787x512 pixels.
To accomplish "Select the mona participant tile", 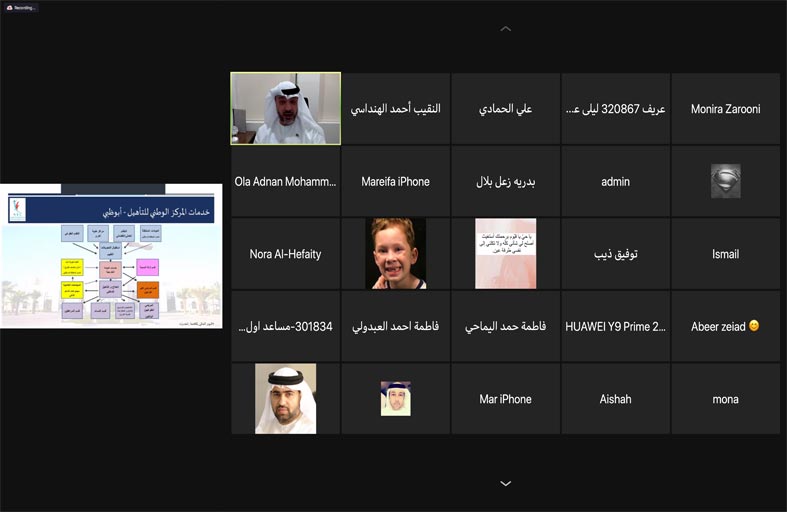I will [x=725, y=399].
